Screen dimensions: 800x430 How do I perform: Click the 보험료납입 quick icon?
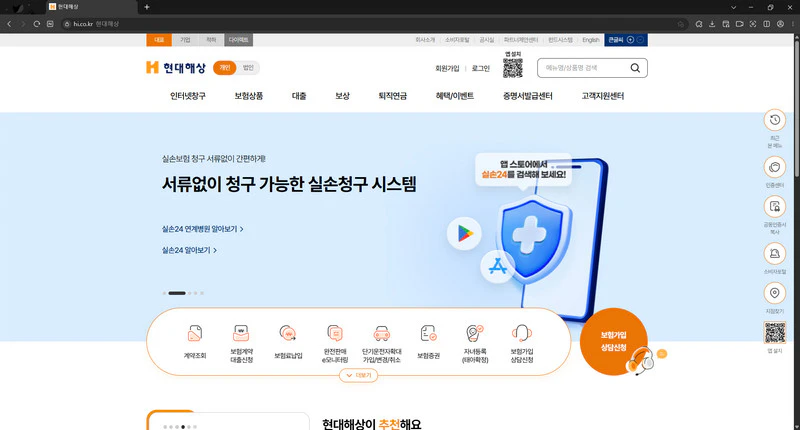pyautogui.click(x=288, y=334)
